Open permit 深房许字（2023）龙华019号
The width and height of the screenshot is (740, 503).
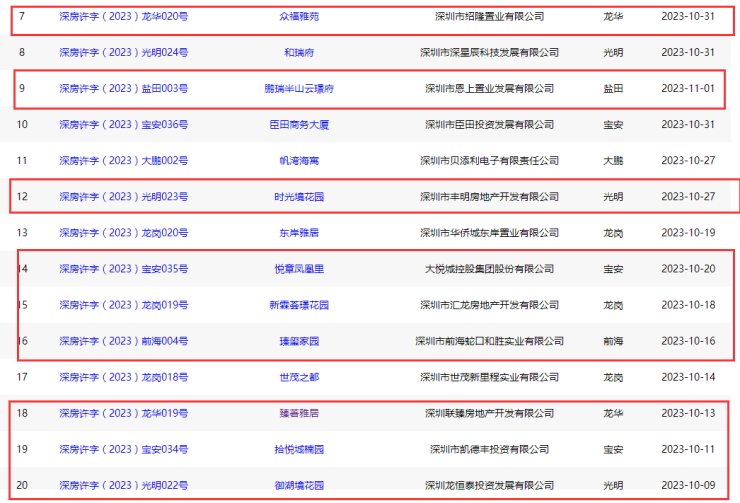click(x=124, y=413)
